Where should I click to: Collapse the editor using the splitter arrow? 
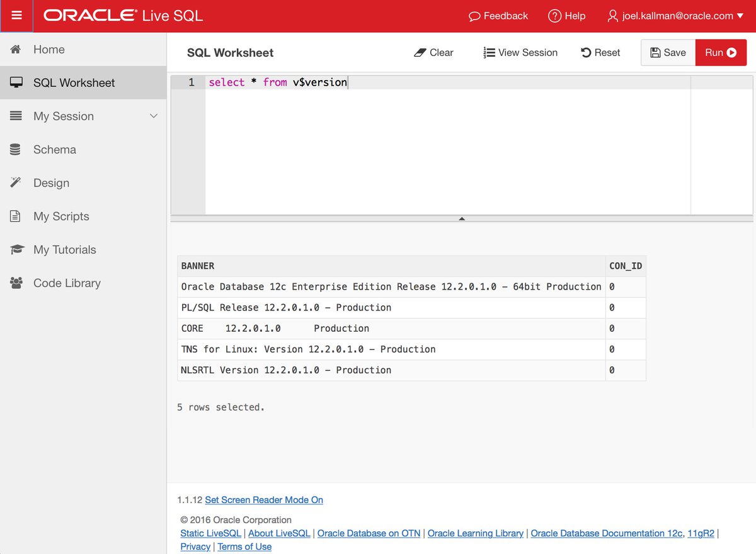pos(462,218)
